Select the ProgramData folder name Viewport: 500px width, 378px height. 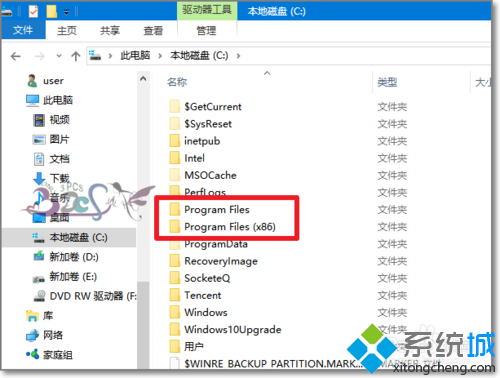[216, 244]
